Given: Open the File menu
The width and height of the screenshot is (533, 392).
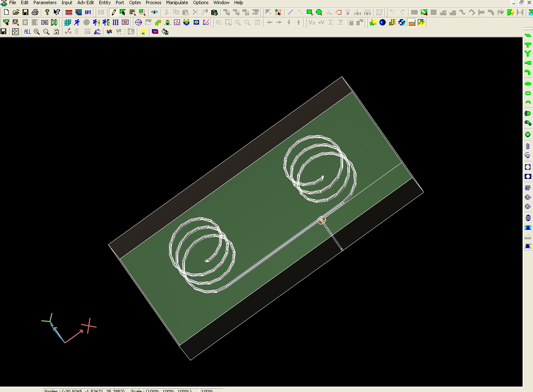Looking at the screenshot, I should pyautogui.click(x=13, y=3).
